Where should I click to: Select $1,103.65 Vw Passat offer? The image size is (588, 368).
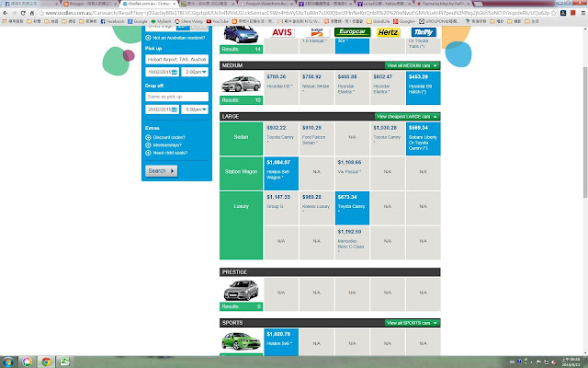(352, 174)
